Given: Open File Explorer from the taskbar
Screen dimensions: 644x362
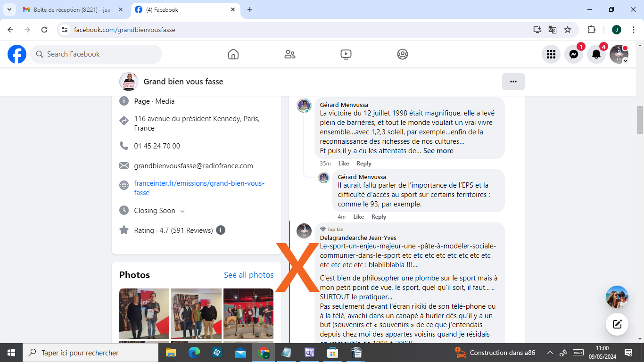Looking at the screenshot, I should click(171, 353).
